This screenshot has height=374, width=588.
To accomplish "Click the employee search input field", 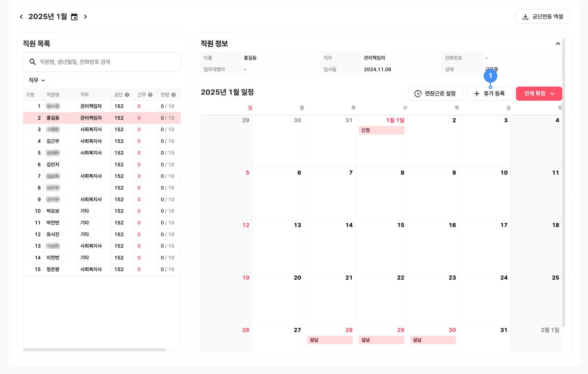I will click(x=105, y=62).
